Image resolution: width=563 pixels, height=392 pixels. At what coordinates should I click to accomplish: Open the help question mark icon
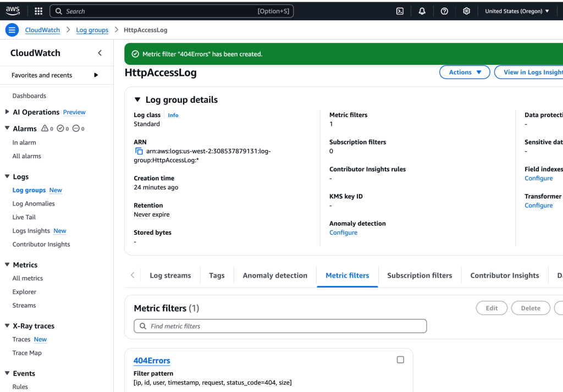(x=444, y=11)
